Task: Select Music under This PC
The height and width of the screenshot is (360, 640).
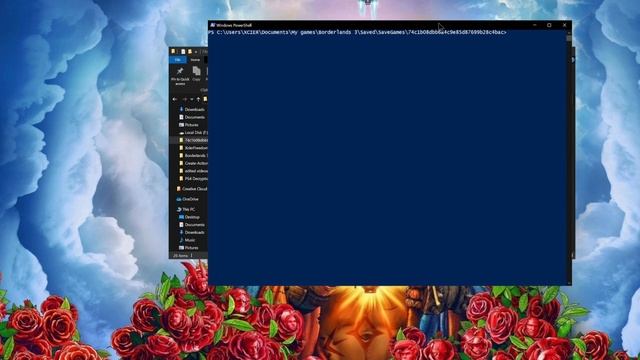Action: pos(187,240)
